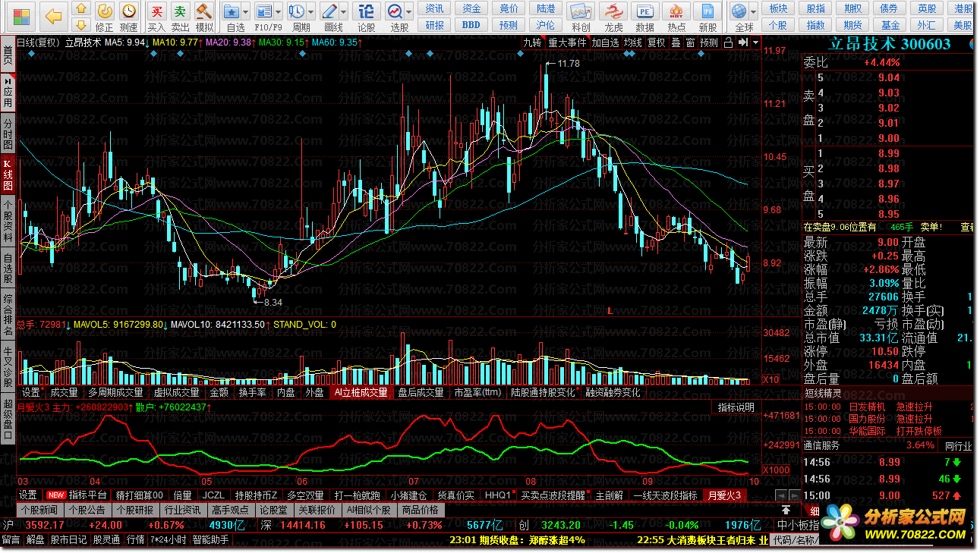Viewport: 980px width, 553px height.
Task: Expand the 自选 dropdown arrow
Action: pyautogui.click(x=247, y=11)
